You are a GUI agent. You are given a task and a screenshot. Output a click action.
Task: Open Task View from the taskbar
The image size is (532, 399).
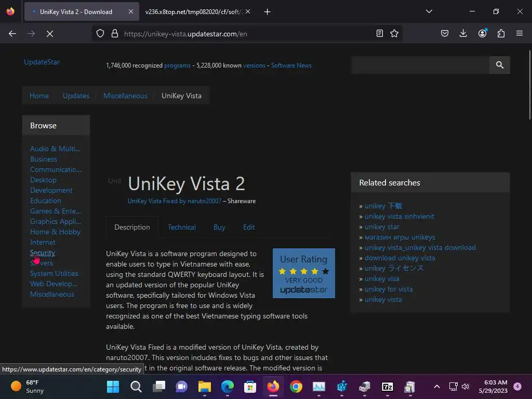click(x=158, y=387)
